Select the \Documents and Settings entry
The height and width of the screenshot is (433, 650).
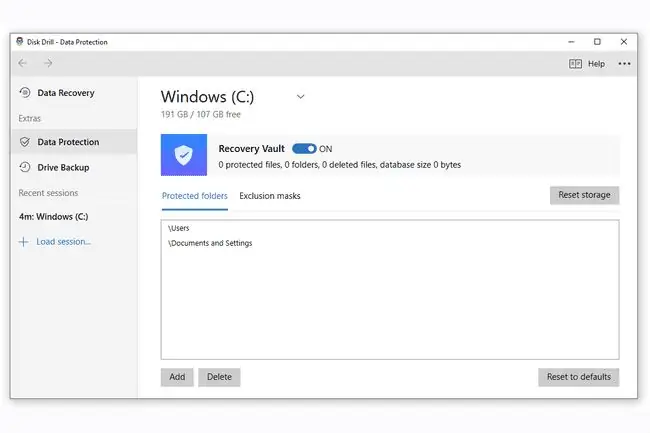pos(210,243)
